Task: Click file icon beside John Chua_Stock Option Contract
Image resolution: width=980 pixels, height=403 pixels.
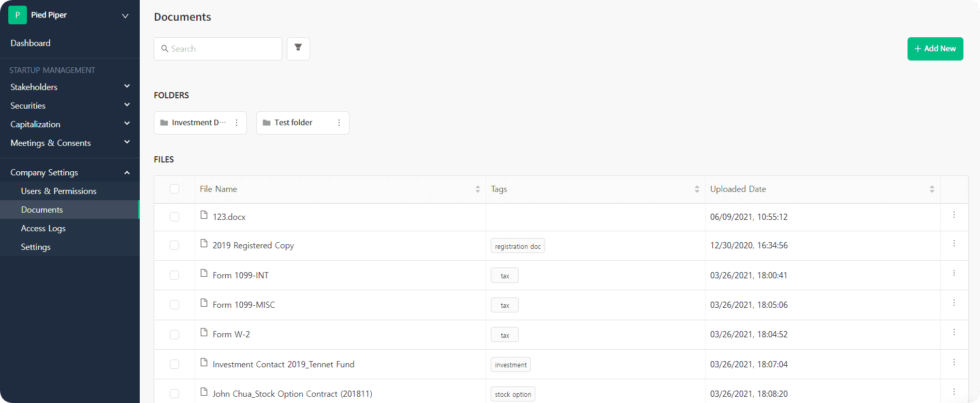Action: point(204,392)
